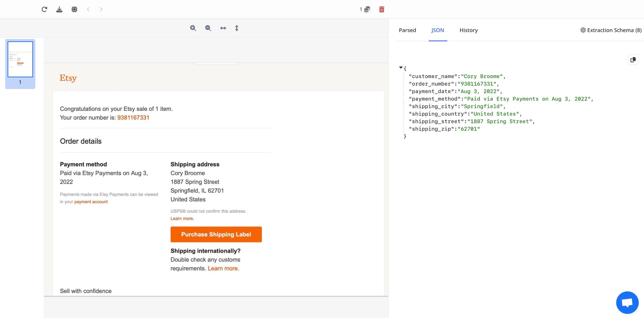Click the Purchase Shipping Label button
Screen dimensions: 644x318
[216, 234]
